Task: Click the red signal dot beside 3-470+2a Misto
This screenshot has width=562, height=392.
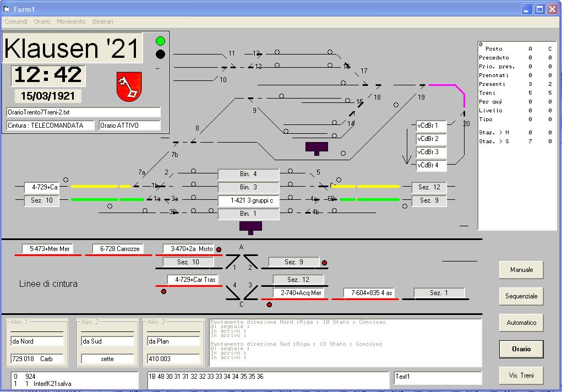Action: (219, 250)
